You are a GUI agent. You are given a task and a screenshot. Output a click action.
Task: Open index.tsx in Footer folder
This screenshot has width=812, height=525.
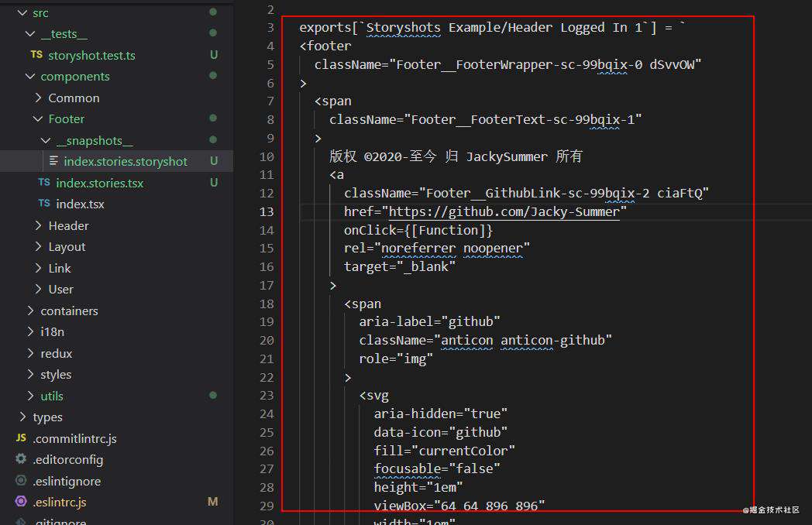80,204
